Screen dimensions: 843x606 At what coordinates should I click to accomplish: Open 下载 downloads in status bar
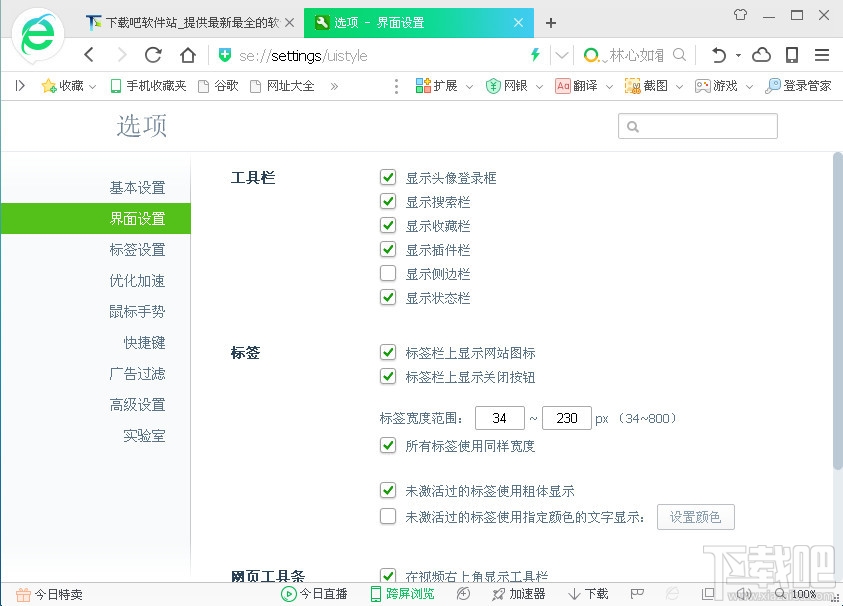588,594
